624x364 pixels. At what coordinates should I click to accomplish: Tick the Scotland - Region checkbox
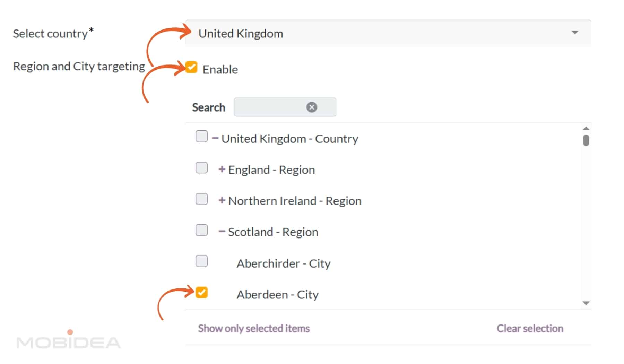tap(201, 230)
